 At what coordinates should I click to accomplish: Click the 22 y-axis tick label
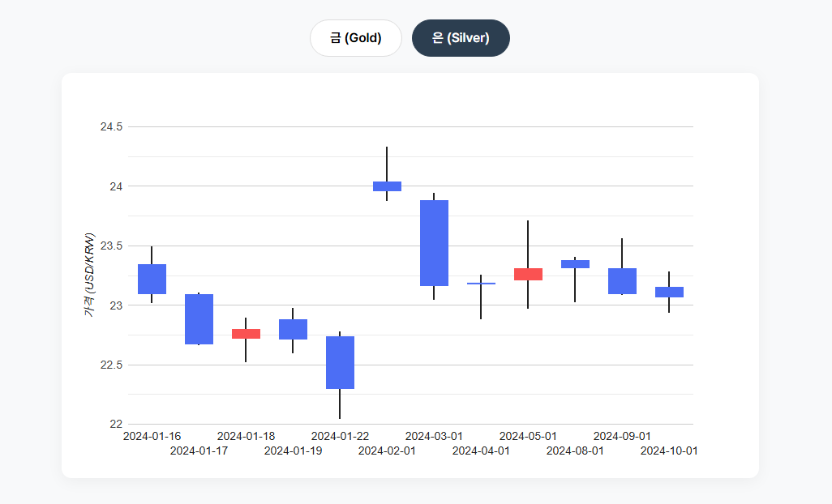point(116,424)
